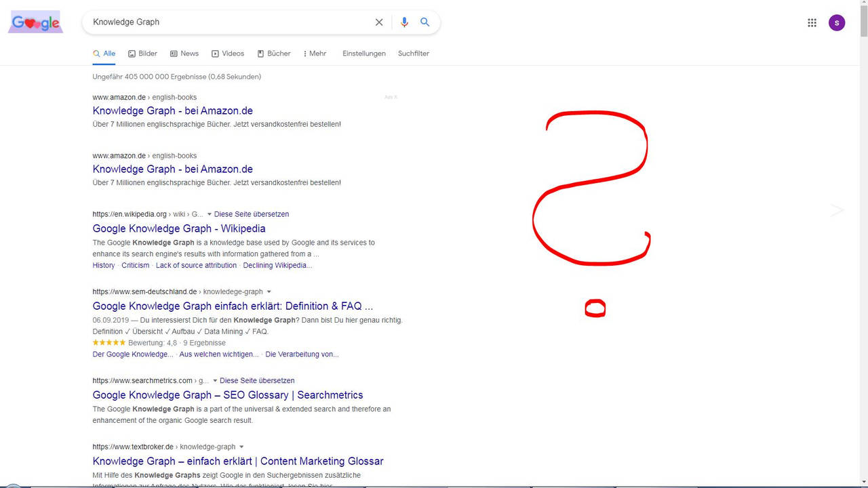
Task: Click the page's vertical scrollbar
Action: pos(863,244)
